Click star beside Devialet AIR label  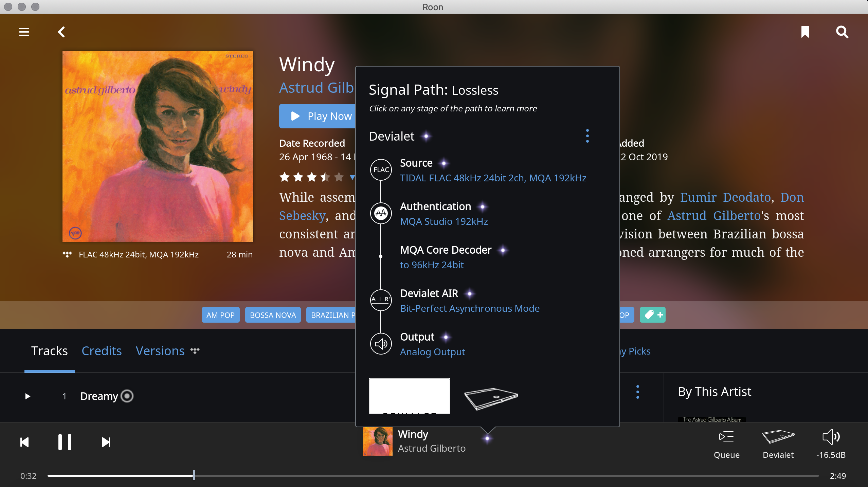point(469,294)
